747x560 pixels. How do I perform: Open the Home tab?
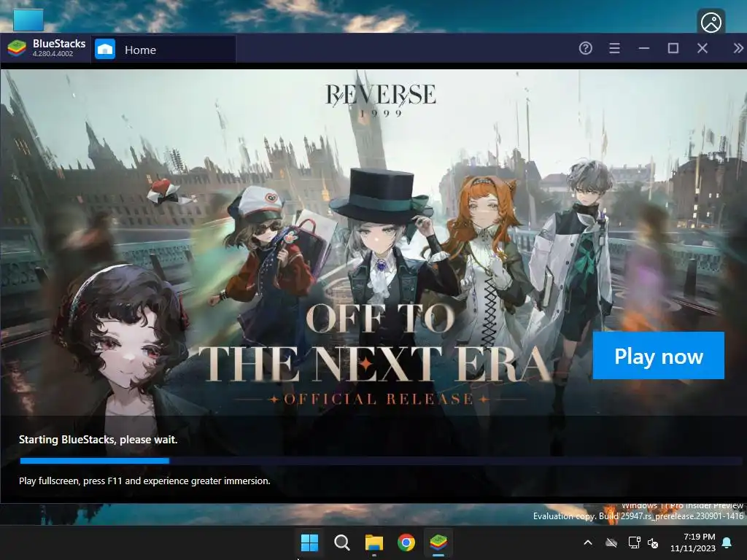coord(163,50)
